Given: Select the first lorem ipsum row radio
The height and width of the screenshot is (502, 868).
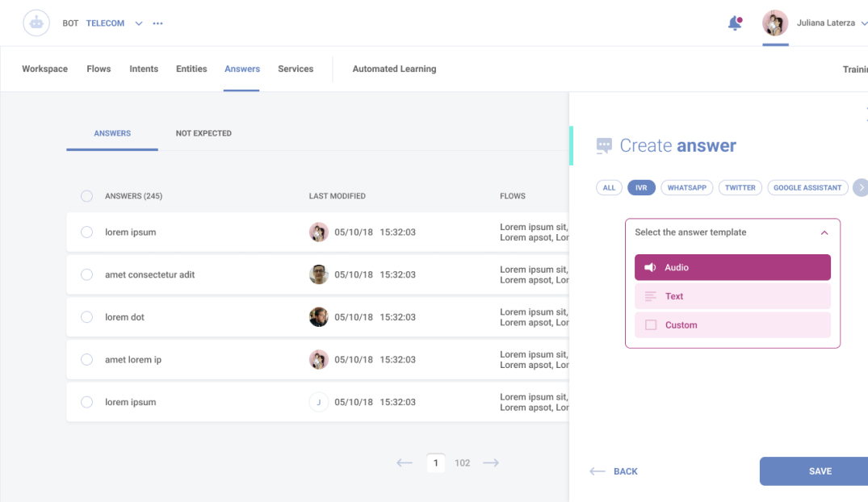Looking at the screenshot, I should [x=87, y=232].
